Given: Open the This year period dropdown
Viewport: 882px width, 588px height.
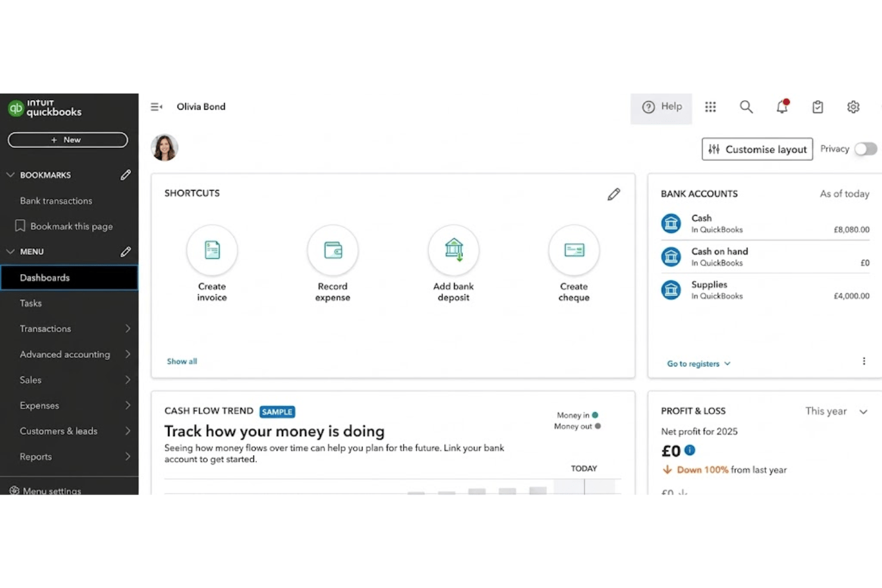Looking at the screenshot, I should pyautogui.click(x=837, y=411).
